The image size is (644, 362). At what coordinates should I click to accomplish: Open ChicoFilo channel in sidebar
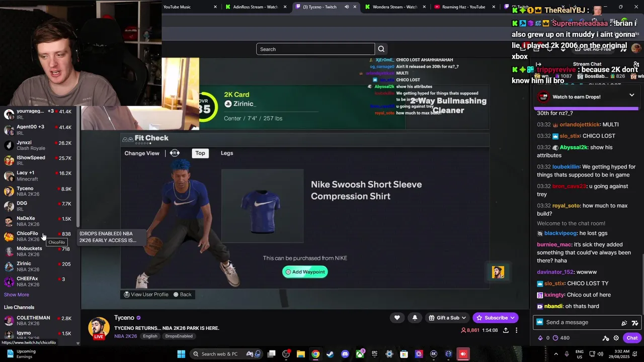click(38, 236)
